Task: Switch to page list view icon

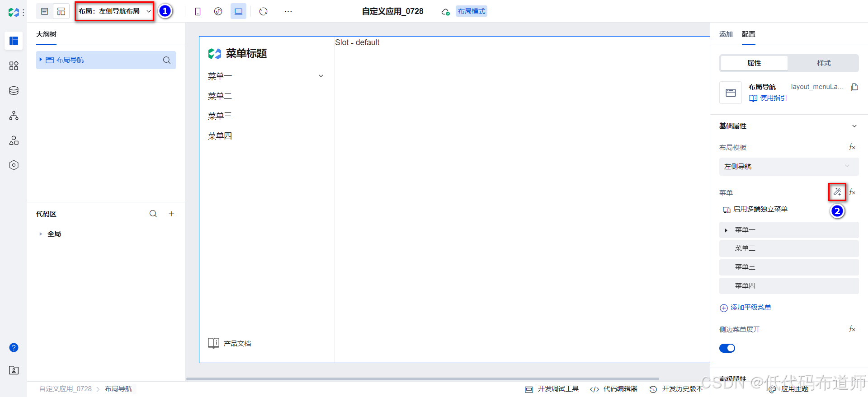Action: point(44,11)
